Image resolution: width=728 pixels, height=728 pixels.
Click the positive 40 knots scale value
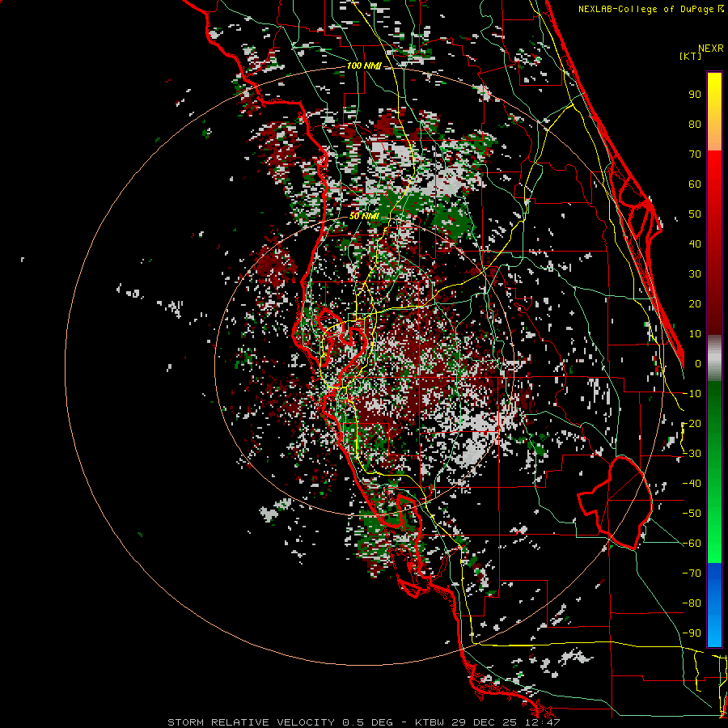click(x=695, y=243)
